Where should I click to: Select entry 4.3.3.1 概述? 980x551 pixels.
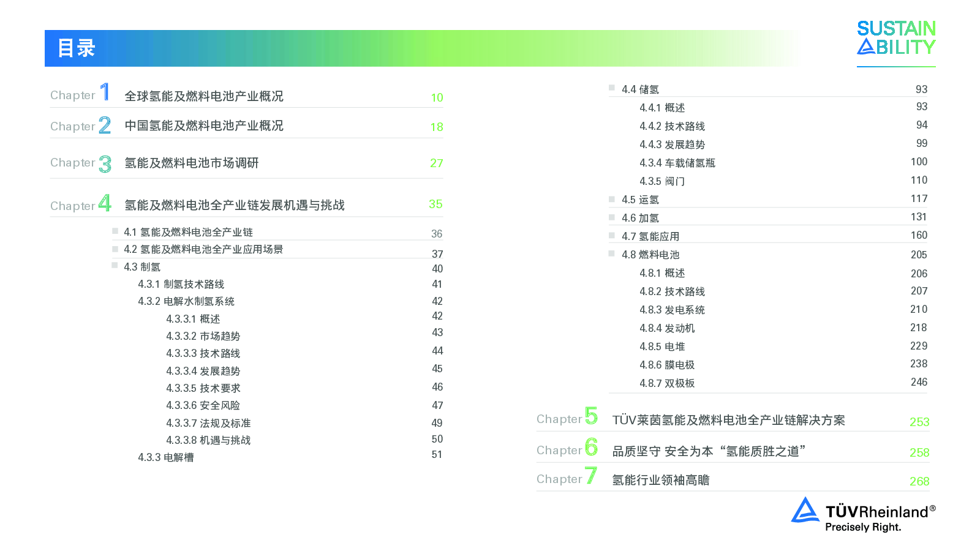tap(193, 319)
